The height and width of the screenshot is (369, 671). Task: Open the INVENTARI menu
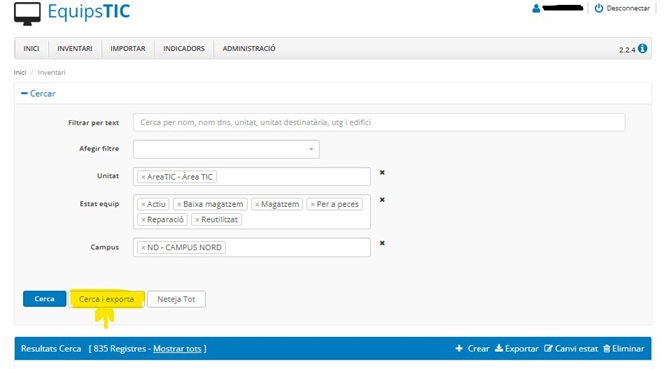click(75, 48)
